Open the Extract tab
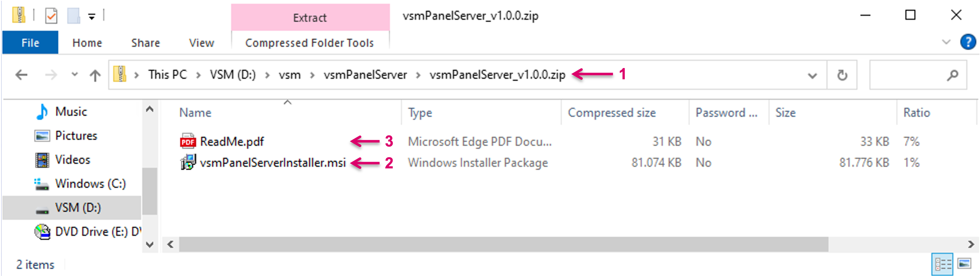Screen dimensions: 980x276 coord(310,17)
